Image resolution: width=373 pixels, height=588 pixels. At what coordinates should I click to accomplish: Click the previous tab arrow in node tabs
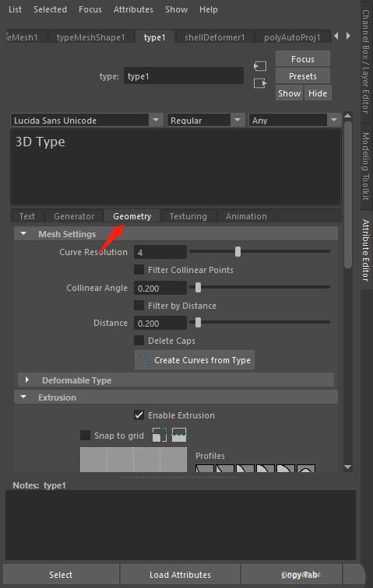click(x=336, y=36)
